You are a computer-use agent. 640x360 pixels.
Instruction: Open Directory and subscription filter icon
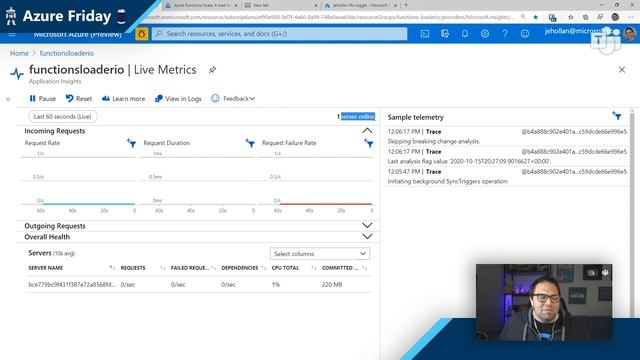click(445, 34)
